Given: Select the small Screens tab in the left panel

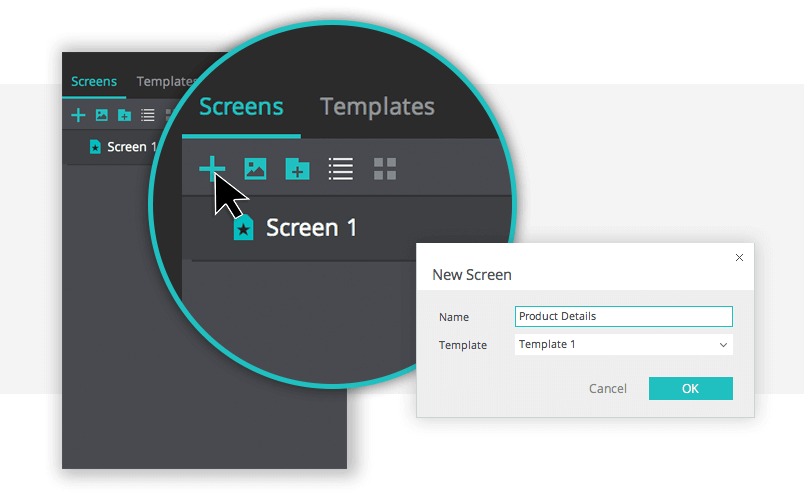Looking at the screenshot, I should 94,82.
